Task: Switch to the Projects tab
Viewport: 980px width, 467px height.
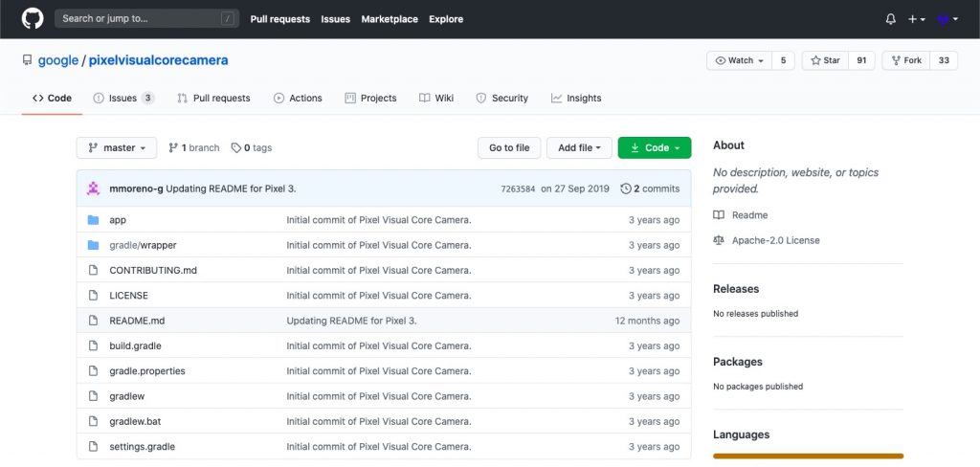Action: click(x=370, y=99)
